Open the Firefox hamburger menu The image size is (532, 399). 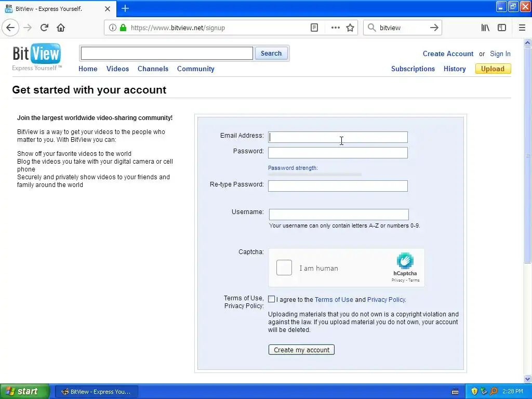coord(522,28)
